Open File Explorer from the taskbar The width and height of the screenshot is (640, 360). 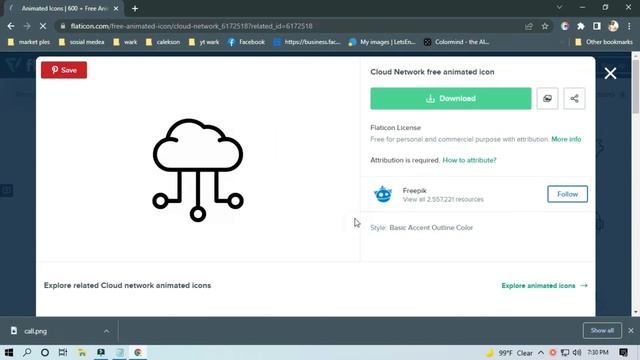tap(82, 352)
